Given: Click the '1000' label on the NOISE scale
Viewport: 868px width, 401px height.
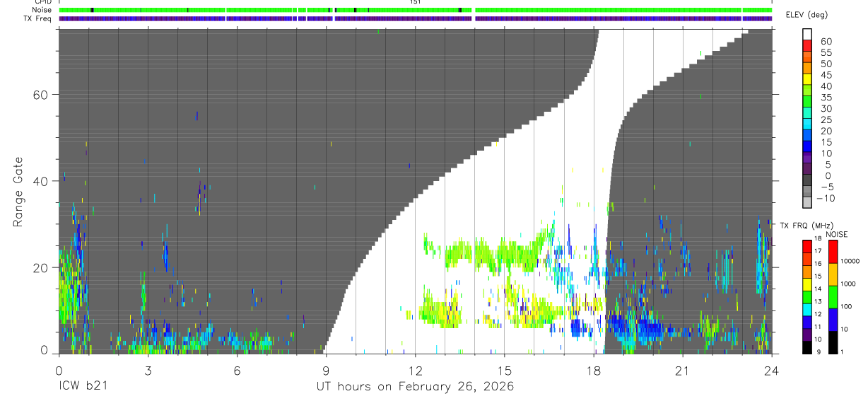Looking at the screenshot, I should pos(849,284).
